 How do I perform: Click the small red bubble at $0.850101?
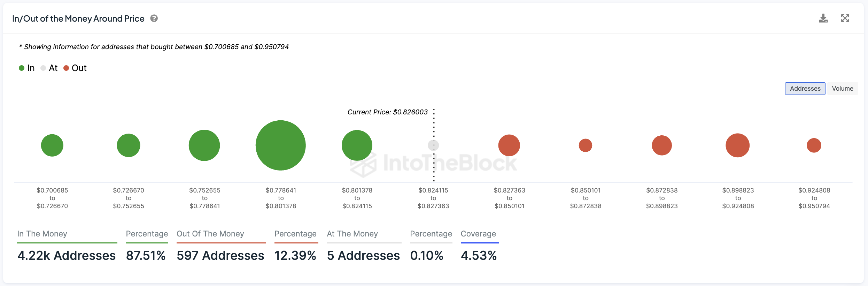[x=586, y=145]
